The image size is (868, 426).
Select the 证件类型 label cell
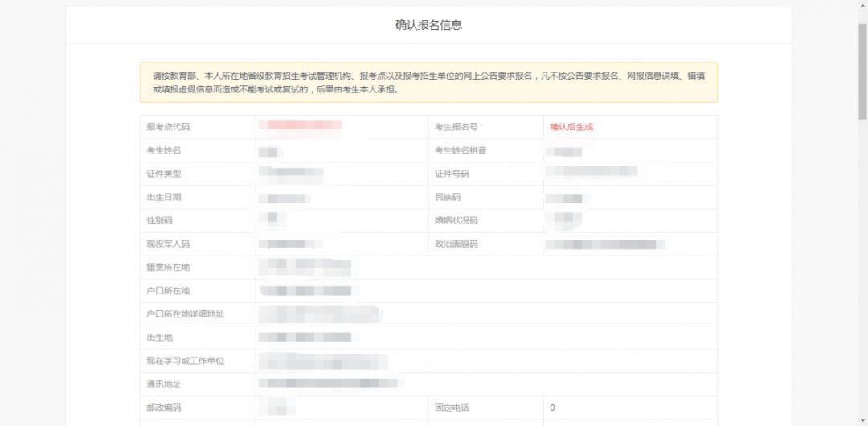click(198, 174)
